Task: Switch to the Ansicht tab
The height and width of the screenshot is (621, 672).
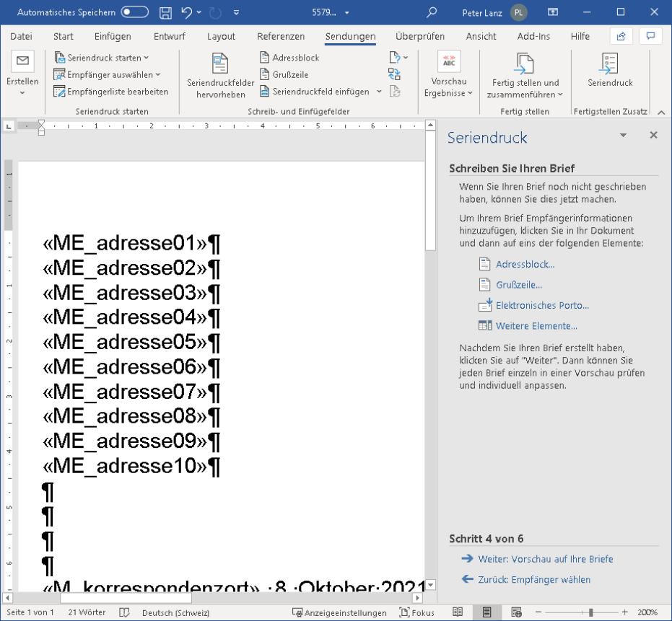Action: (x=481, y=36)
